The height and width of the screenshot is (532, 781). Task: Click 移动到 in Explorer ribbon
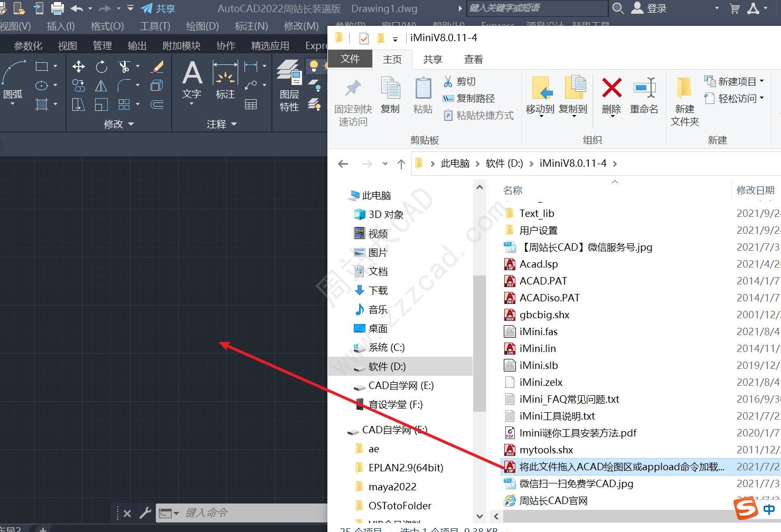point(540,97)
